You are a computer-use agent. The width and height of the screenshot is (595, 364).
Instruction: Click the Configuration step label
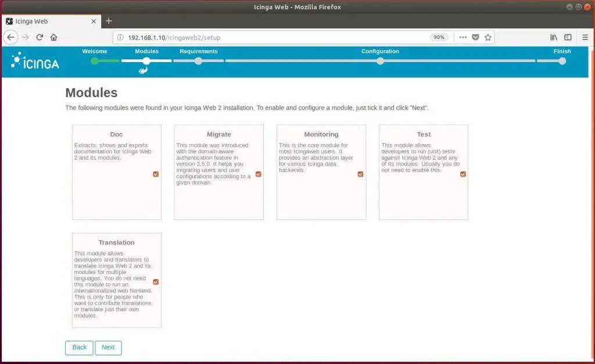click(x=380, y=51)
